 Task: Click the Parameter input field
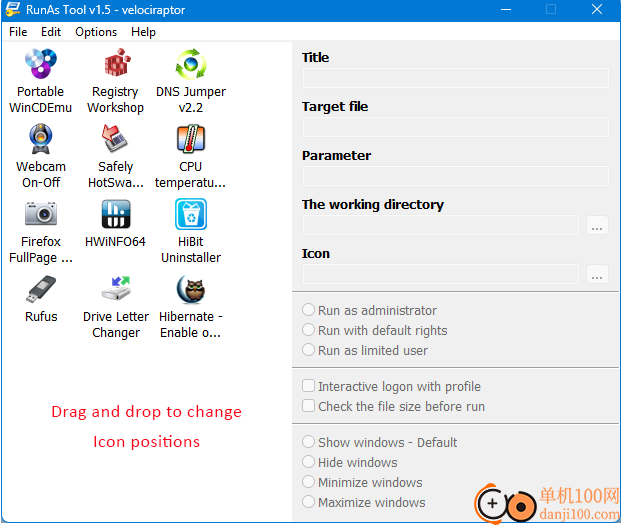pos(456,176)
